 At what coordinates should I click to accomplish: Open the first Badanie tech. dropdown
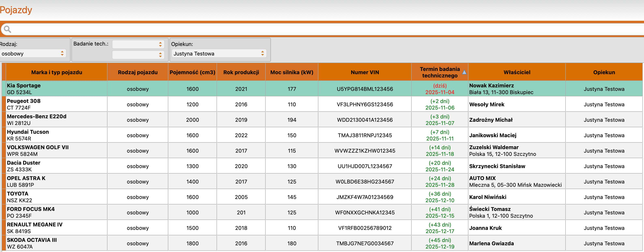coord(138,44)
